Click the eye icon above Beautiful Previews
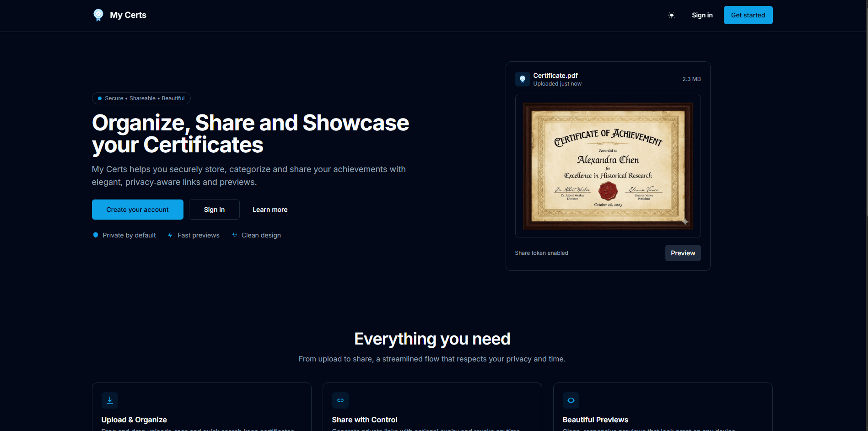868x431 pixels. 571,400
